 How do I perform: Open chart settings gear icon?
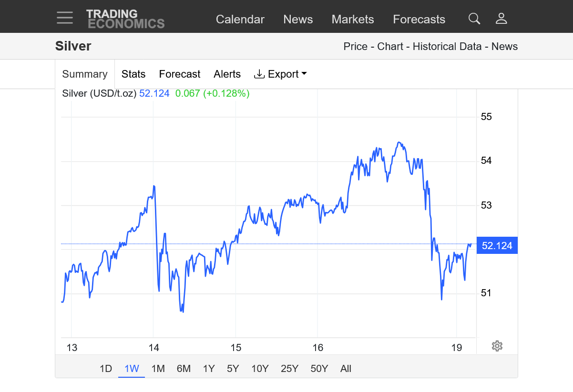[x=497, y=346]
